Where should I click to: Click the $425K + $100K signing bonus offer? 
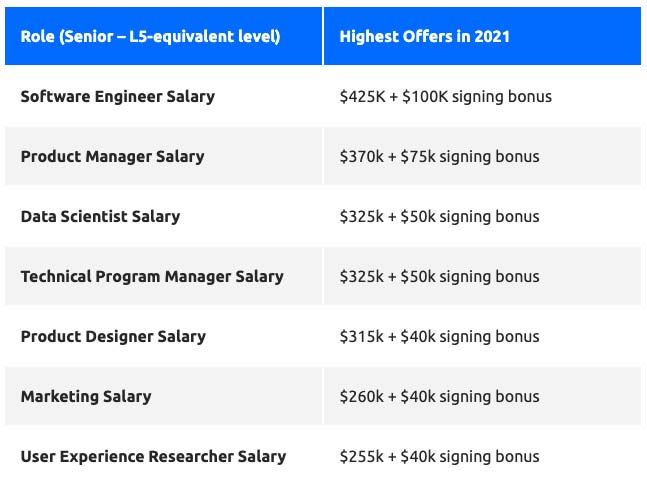pos(446,97)
